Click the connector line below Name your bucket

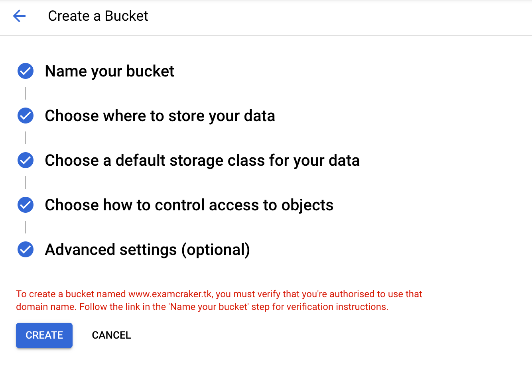click(x=25, y=93)
